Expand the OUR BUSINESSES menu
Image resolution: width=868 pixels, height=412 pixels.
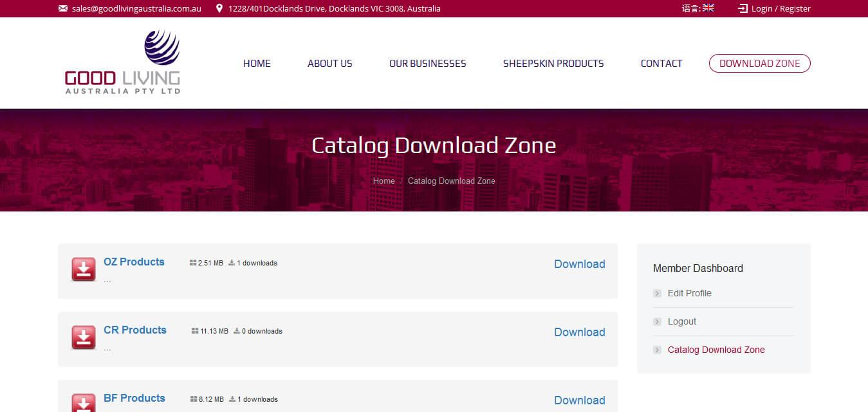pyautogui.click(x=427, y=63)
